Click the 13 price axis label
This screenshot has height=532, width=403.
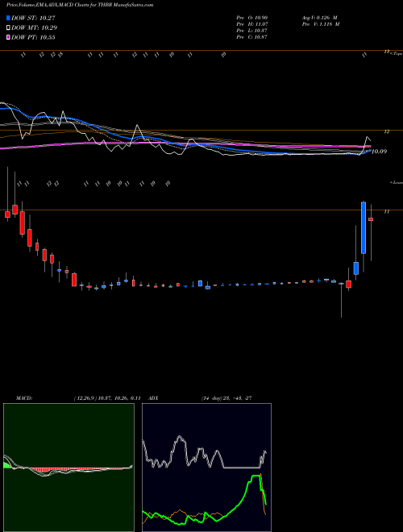pos(387,52)
